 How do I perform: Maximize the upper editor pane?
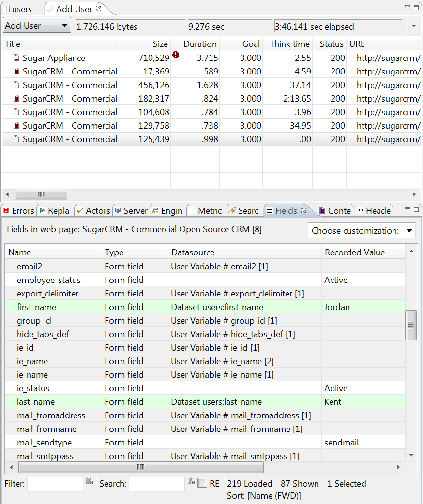[x=416, y=7]
